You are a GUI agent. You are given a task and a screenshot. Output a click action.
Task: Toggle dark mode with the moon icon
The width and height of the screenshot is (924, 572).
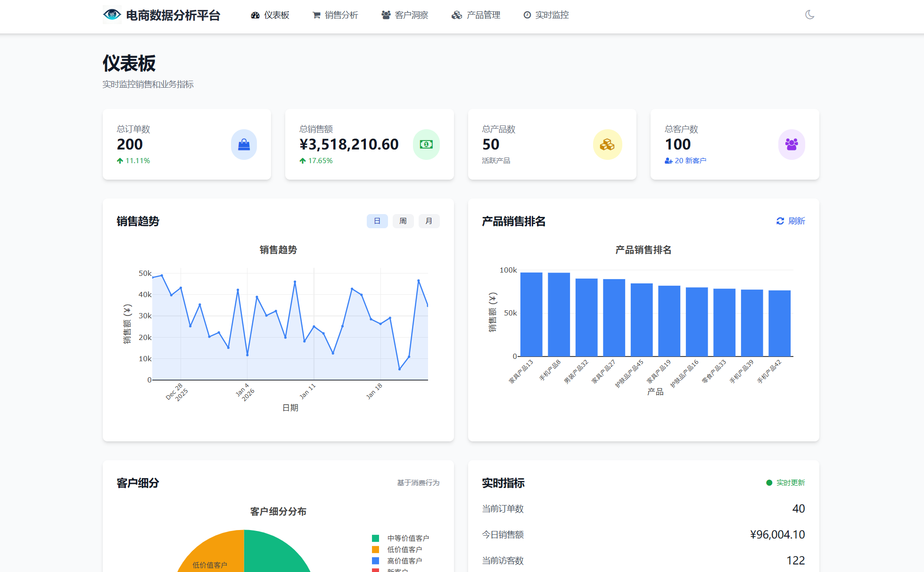click(810, 15)
